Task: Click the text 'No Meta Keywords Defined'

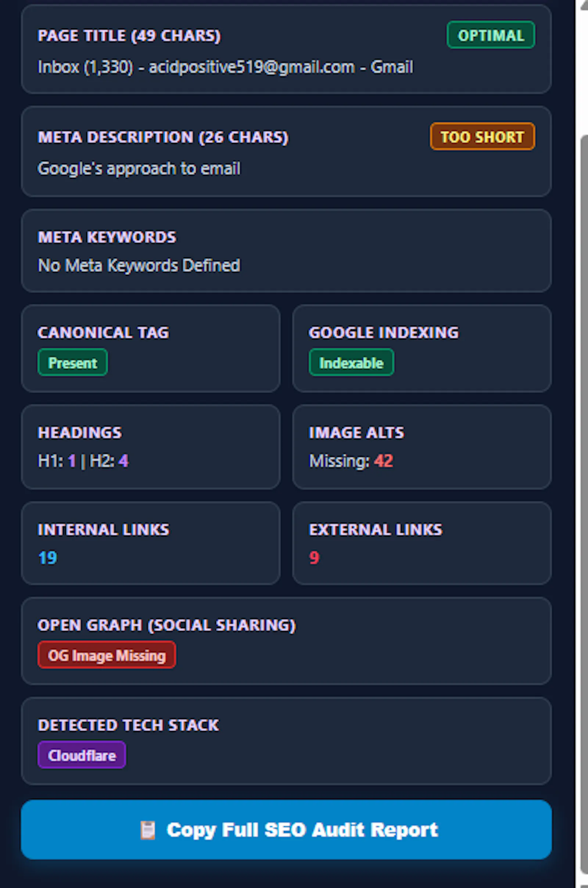Action: [139, 265]
